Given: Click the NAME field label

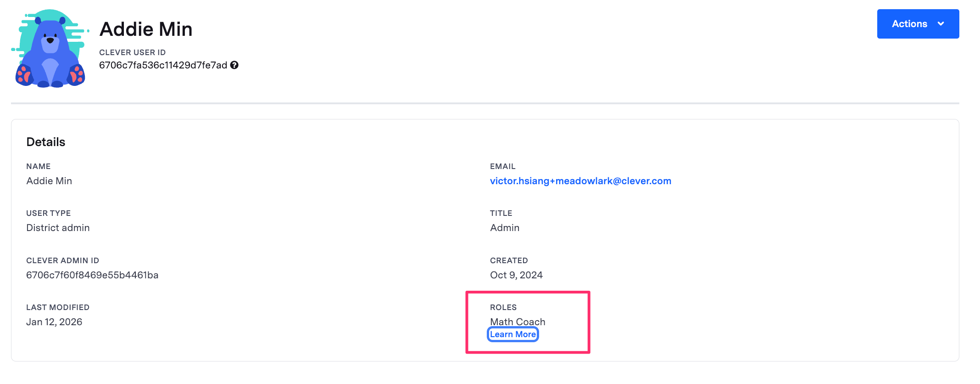Looking at the screenshot, I should coord(38,166).
